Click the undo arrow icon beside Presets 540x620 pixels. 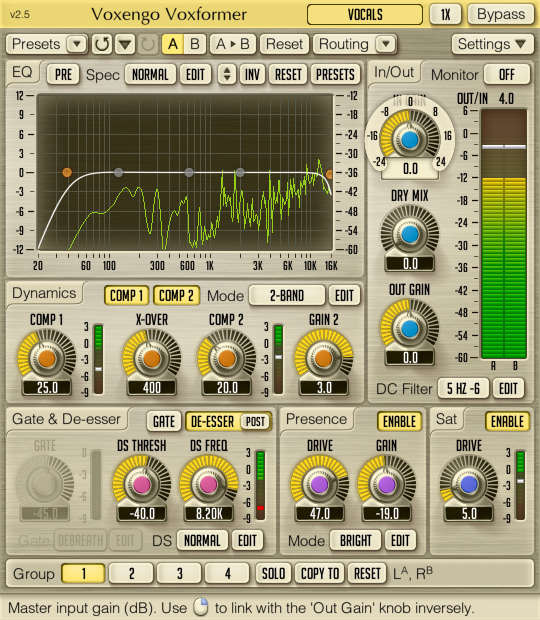pos(102,44)
